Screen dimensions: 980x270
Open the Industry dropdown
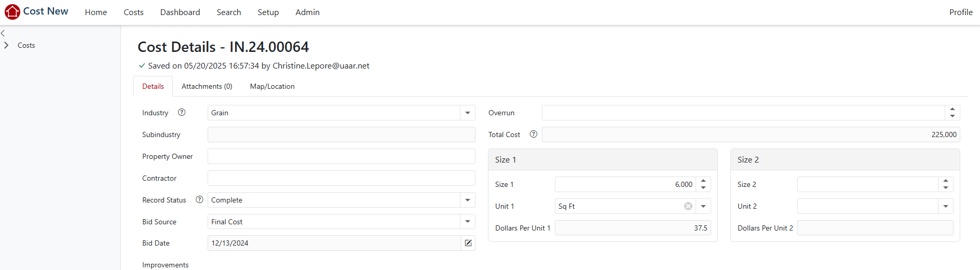click(x=468, y=113)
